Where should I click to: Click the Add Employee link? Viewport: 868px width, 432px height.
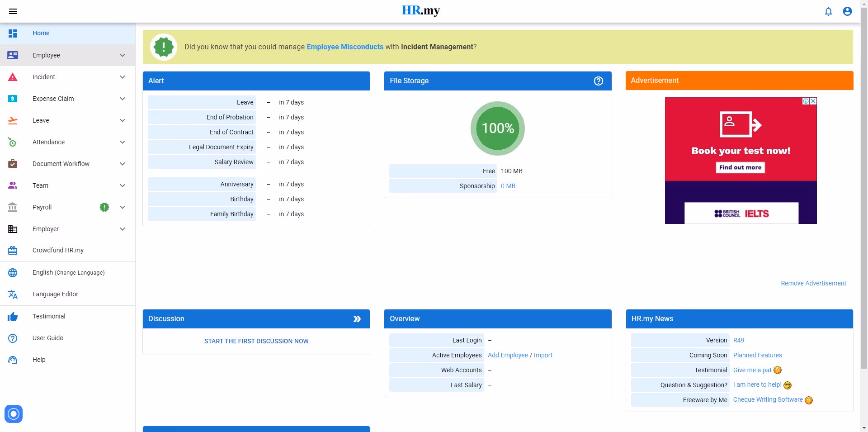(x=508, y=355)
